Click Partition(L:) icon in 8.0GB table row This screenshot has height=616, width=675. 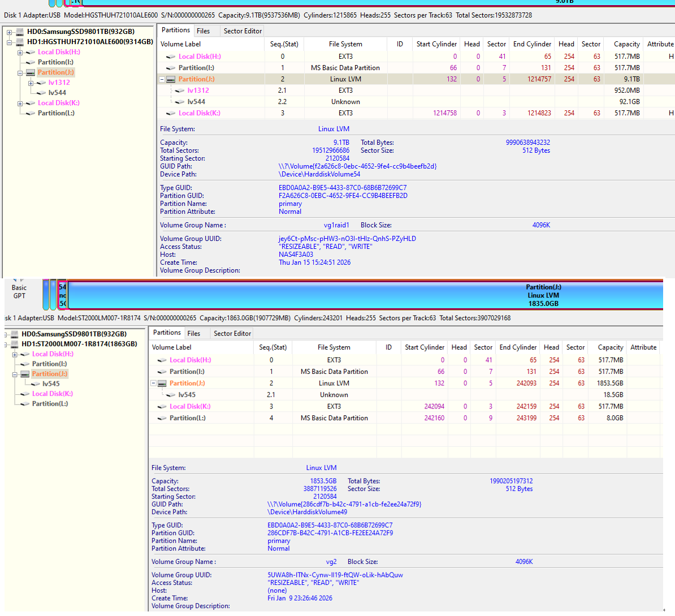pyautogui.click(x=162, y=418)
